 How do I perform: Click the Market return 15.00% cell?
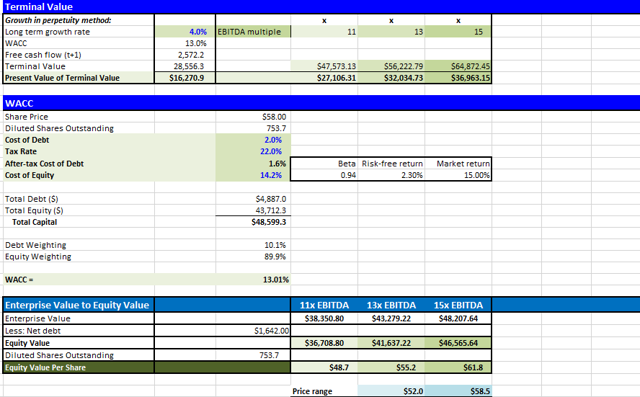point(458,175)
